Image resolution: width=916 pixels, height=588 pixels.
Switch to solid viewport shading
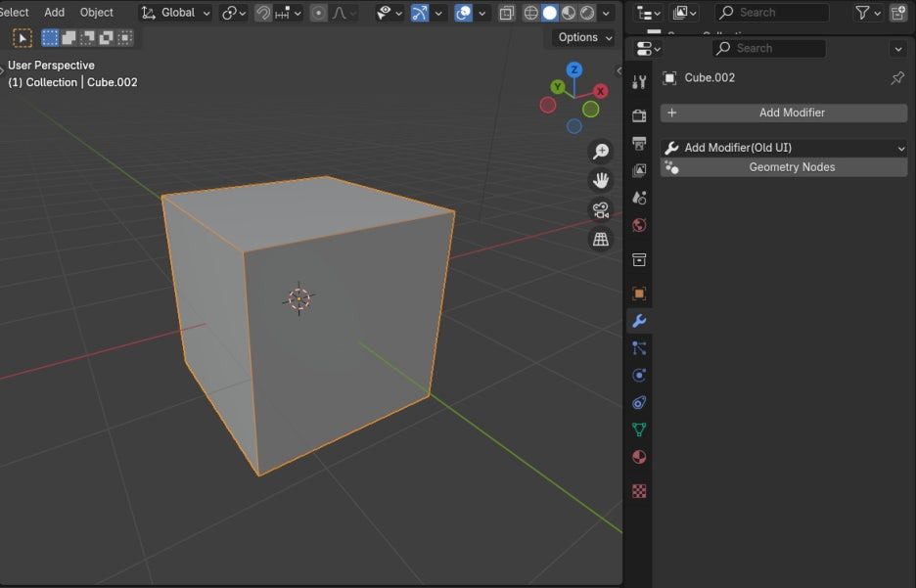[x=549, y=13]
